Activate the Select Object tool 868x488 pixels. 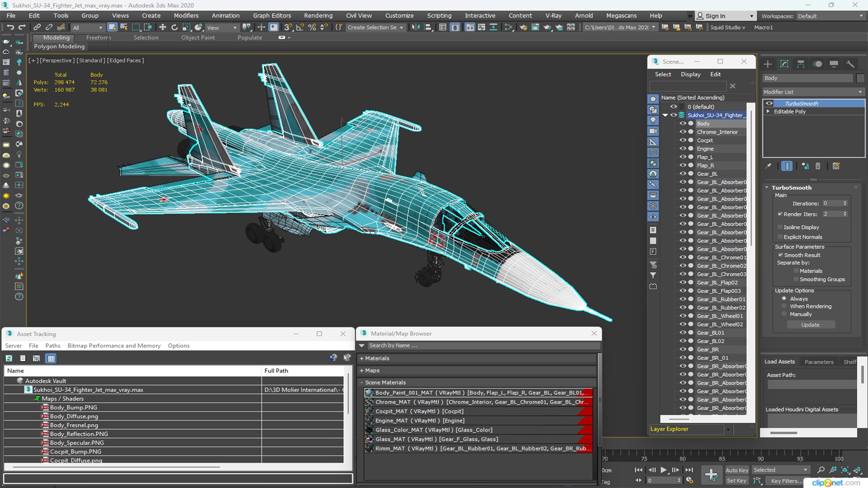(x=113, y=28)
